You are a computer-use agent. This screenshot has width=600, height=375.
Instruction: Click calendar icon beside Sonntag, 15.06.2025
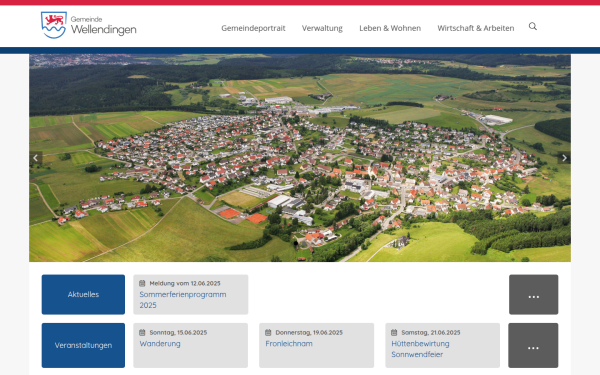click(x=142, y=332)
